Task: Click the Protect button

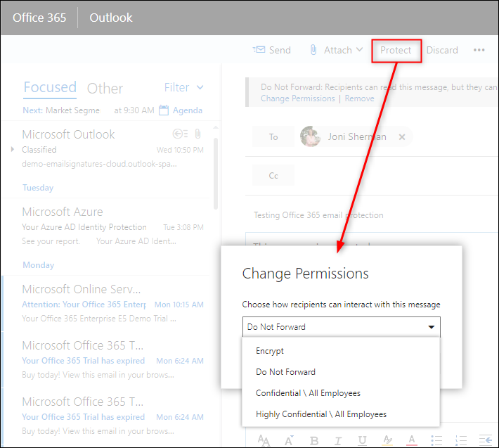Action: [x=396, y=50]
